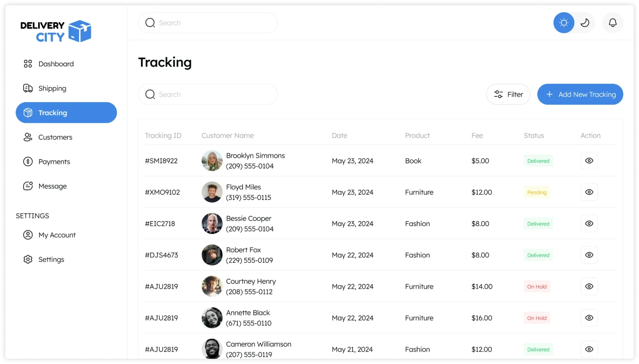Switch to dark mode moon icon
The height and width of the screenshot is (364, 639).
pos(585,23)
